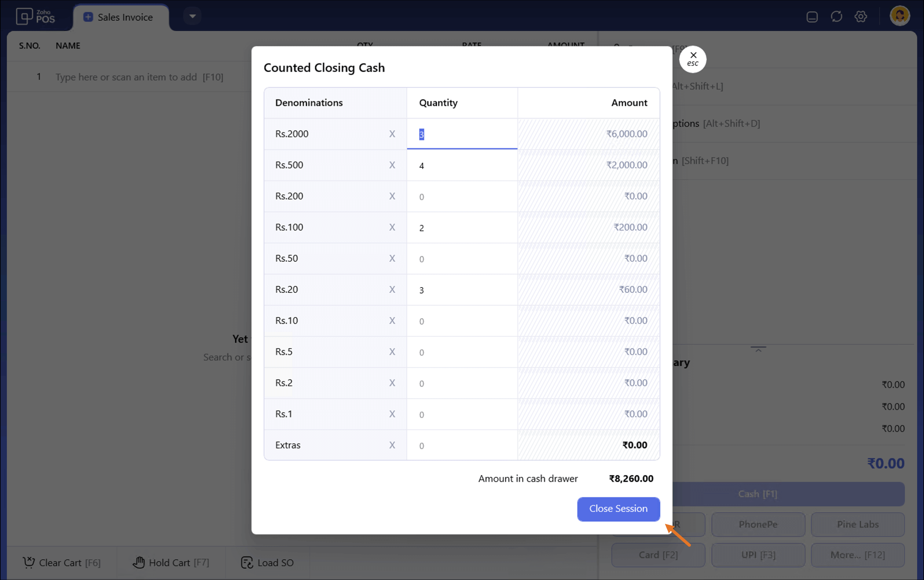Click the Close Session button

tap(618, 509)
